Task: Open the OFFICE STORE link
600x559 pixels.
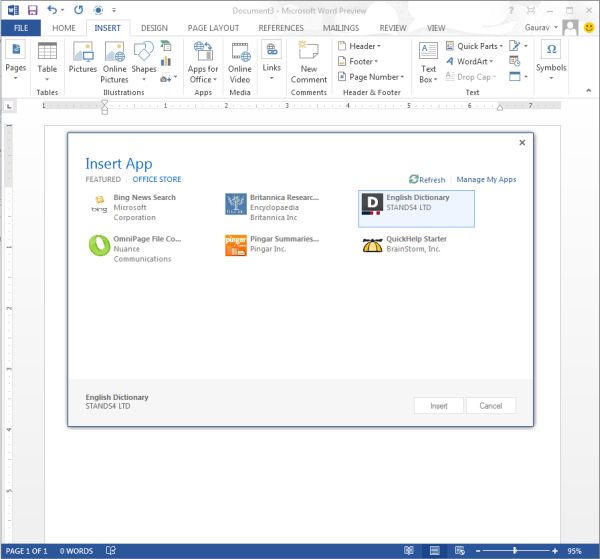Action: pyautogui.click(x=157, y=179)
